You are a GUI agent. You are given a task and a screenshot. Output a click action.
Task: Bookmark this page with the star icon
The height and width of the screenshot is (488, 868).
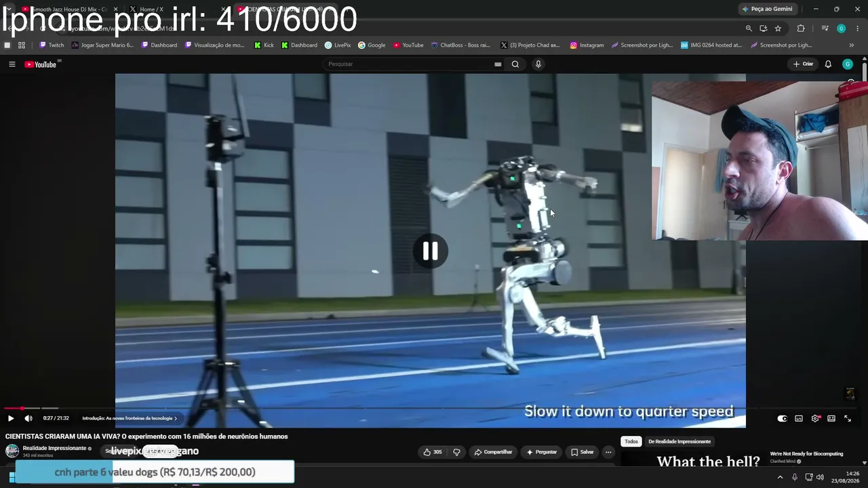(x=778, y=28)
